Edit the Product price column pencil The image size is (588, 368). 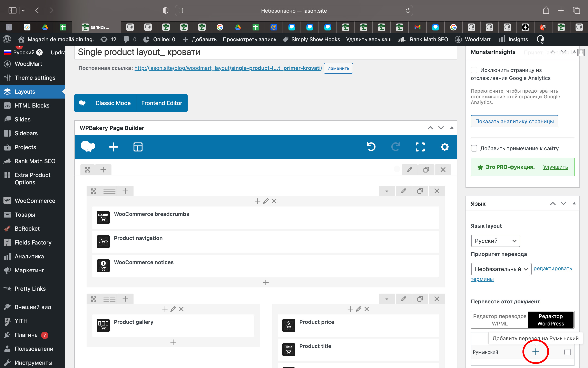358,309
